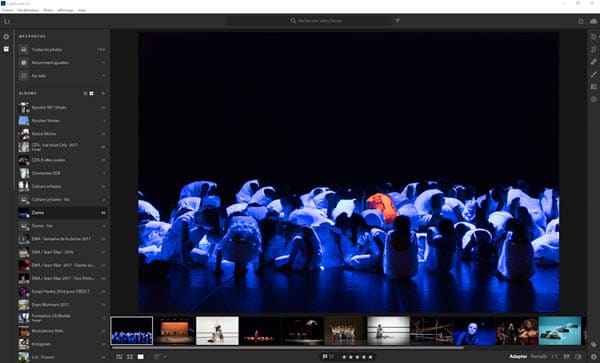Expand the Par date section
This screenshot has width=600, height=363.
click(x=62, y=76)
